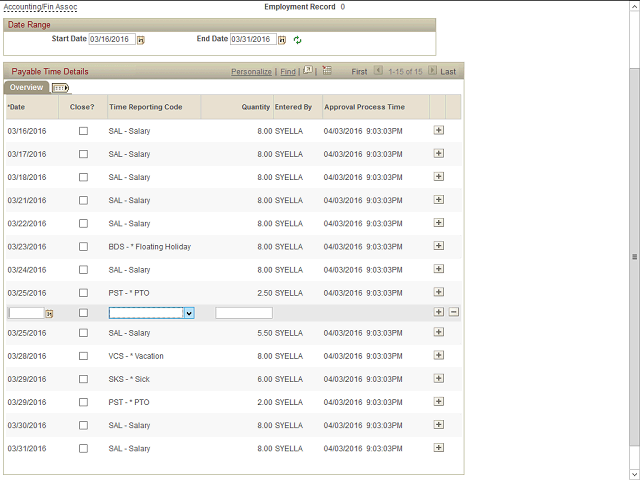Click the green refresh date range icon
This screenshot has width=640, height=480.
[297, 40]
